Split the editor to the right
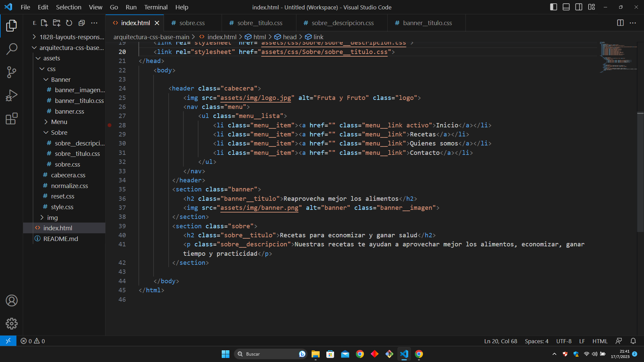644x362 pixels. point(620,23)
